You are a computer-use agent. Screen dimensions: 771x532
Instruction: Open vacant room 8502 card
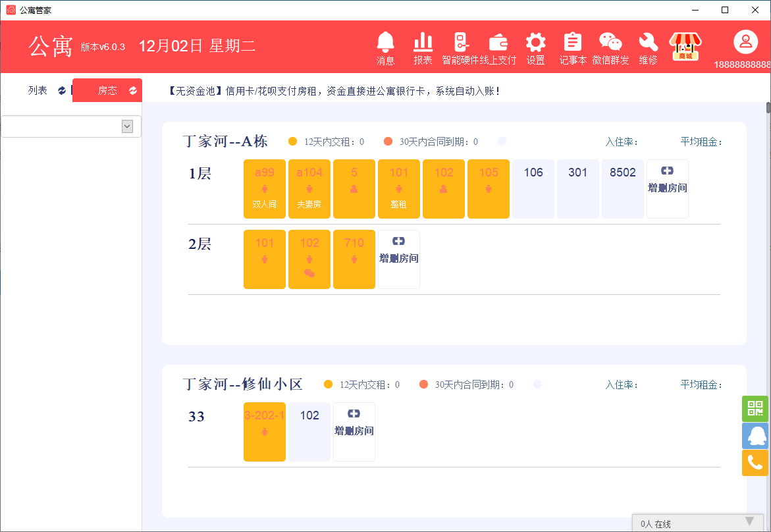(622, 189)
